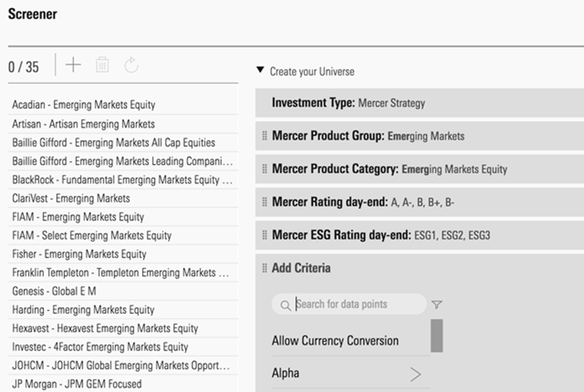Select Allow Currency Conversion data point
This screenshot has height=392, width=584.
(335, 341)
